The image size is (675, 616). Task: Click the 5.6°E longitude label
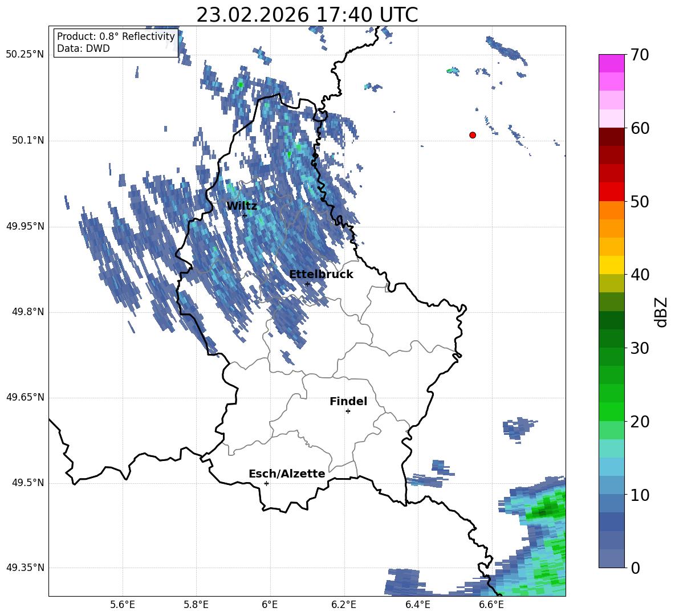tap(123, 605)
